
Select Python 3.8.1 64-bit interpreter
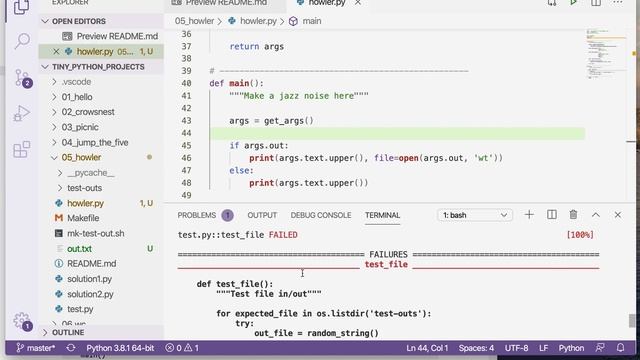(120, 348)
